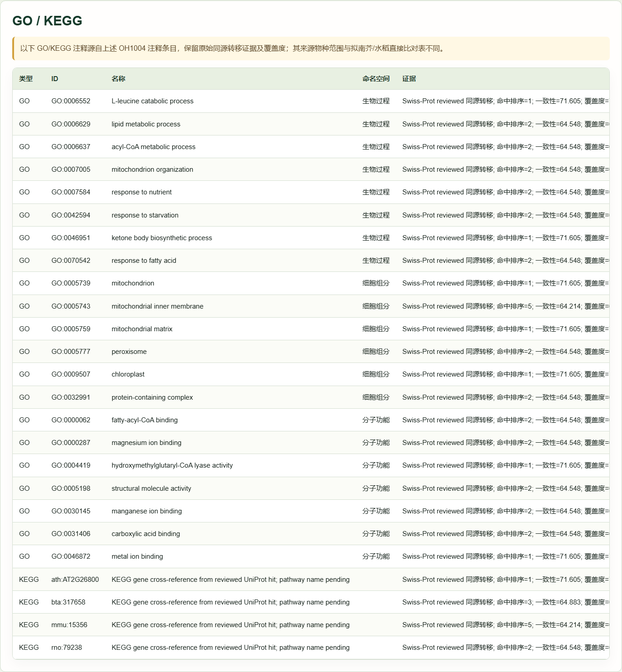Screen dimensions: 622x672
Task: Click the 命名空间 column header
Action: (376, 79)
